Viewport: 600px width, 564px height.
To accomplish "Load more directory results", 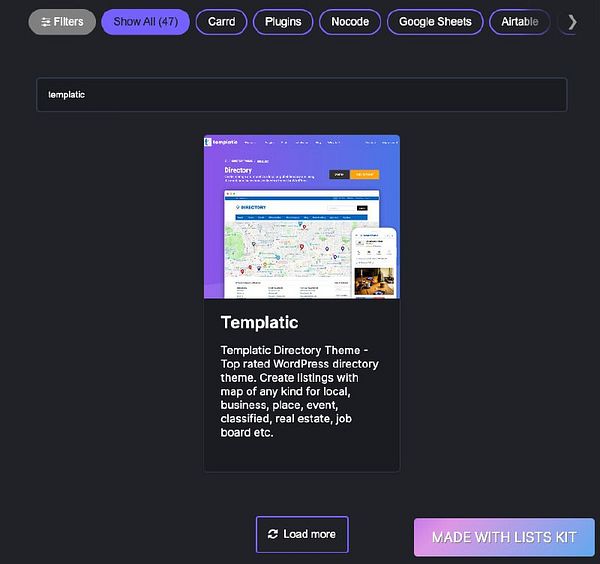I will 302,534.
